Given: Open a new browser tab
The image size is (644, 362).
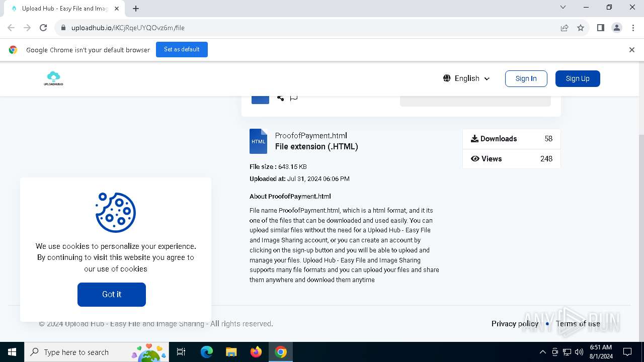Looking at the screenshot, I should point(136,9).
